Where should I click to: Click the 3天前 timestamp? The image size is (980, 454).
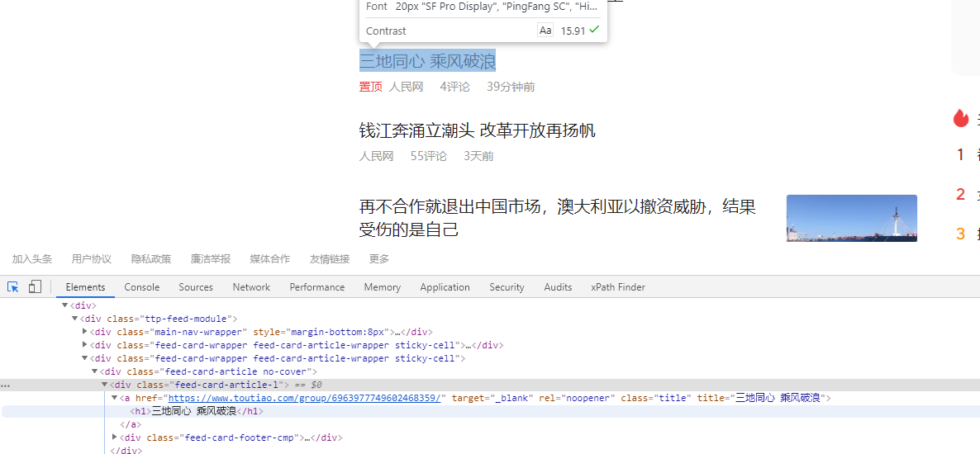[x=478, y=156]
